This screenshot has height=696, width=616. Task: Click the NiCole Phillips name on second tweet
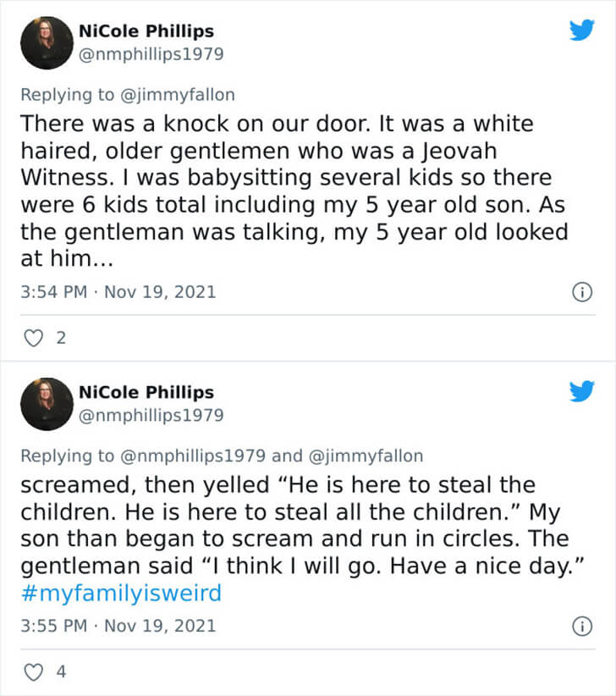coord(146,392)
